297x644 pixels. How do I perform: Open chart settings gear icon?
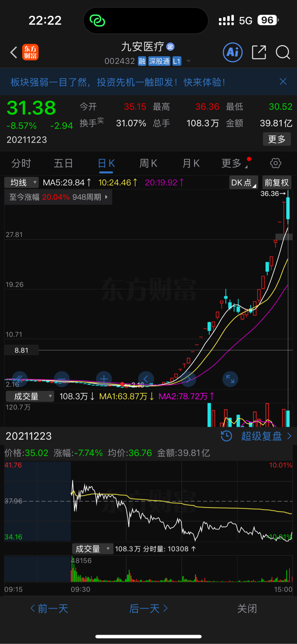coord(276,163)
